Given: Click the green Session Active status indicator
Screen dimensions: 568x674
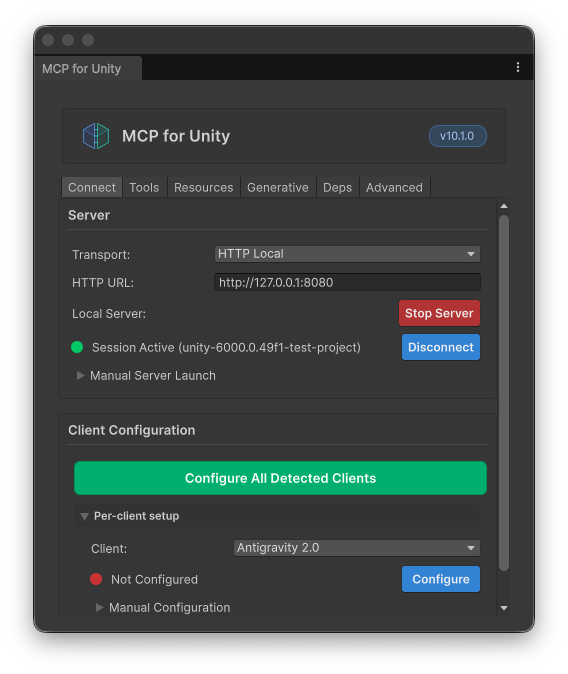Looking at the screenshot, I should pyautogui.click(x=77, y=347).
